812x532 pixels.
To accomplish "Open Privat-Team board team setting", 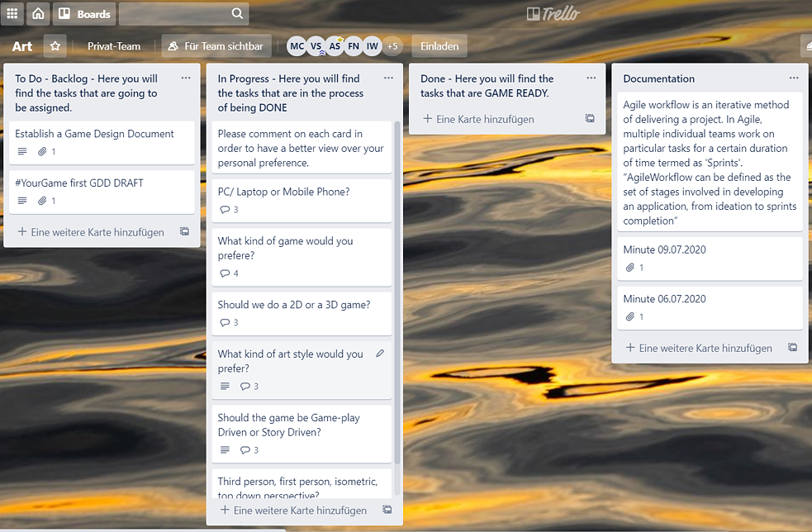I will click(x=114, y=46).
